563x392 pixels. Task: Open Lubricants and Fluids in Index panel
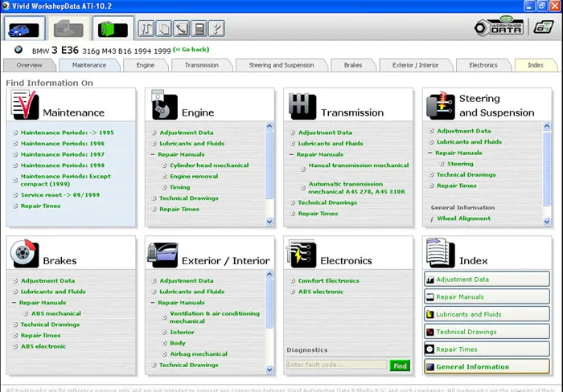[x=487, y=315]
